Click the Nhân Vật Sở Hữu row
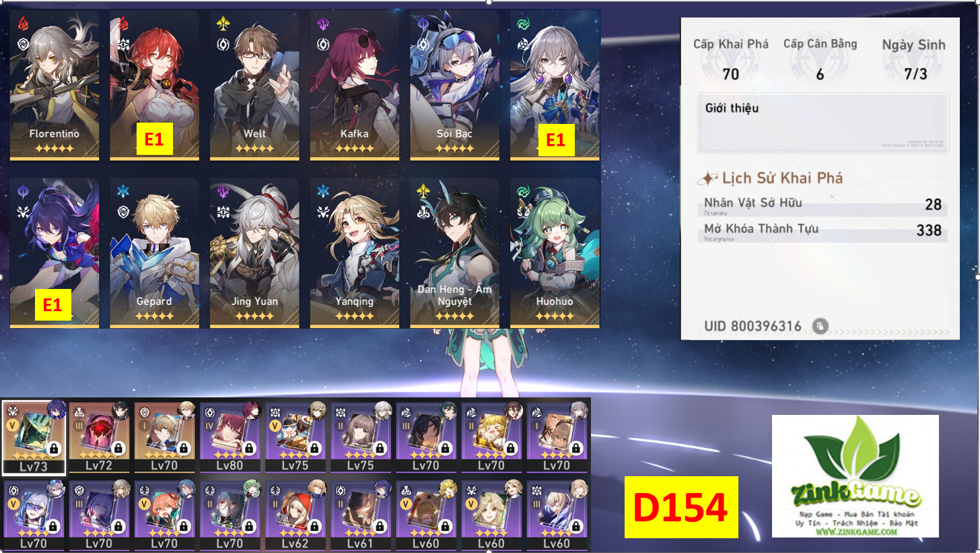Viewport: 980px width, 553px height. pos(824,205)
